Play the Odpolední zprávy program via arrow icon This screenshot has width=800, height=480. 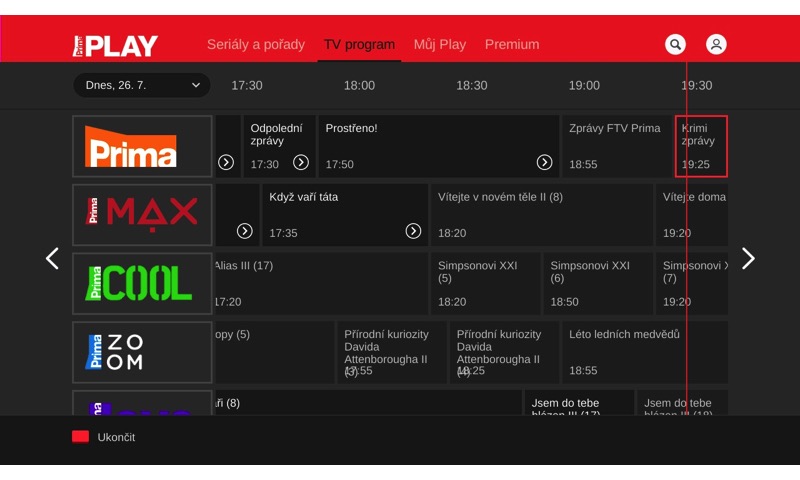(x=301, y=162)
